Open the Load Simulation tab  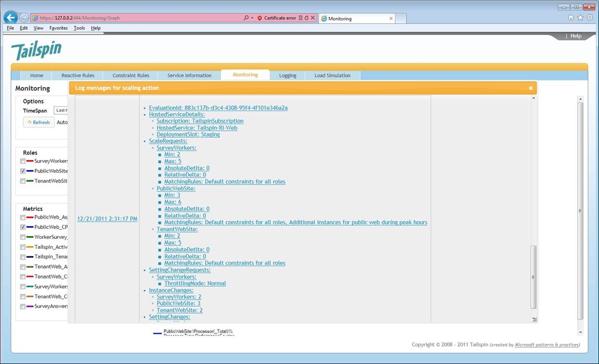(x=332, y=75)
